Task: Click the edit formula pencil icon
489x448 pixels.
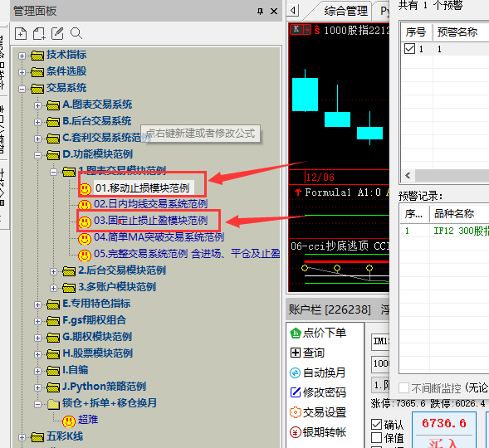Action: click(x=57, y=33)
